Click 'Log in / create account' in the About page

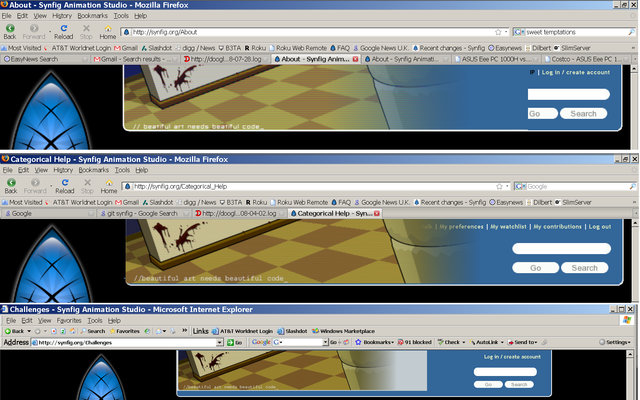click(576, 72)
